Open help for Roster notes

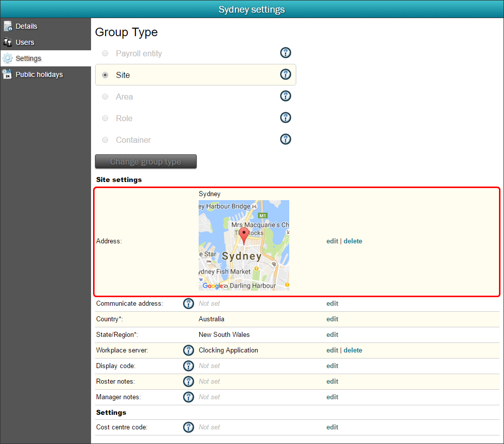[188, 381]
